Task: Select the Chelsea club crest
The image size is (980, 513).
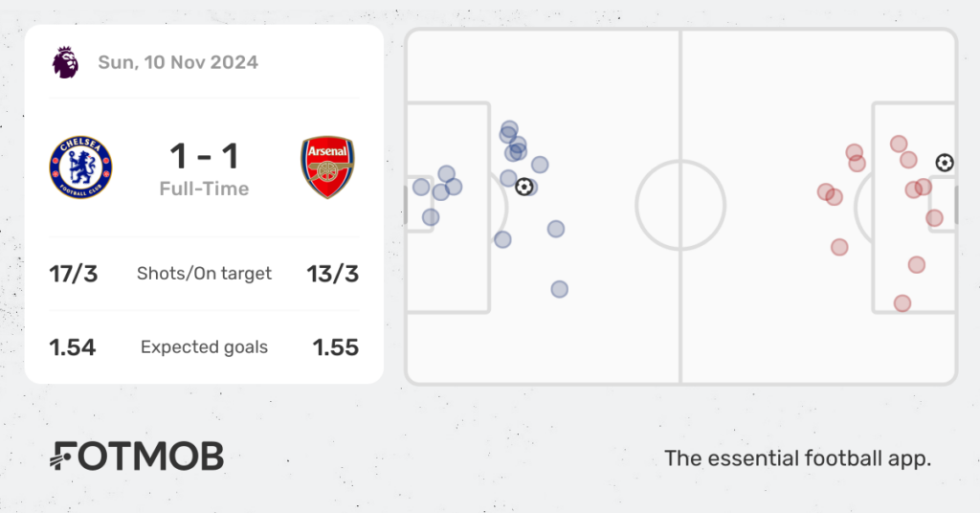Action: click(x=80, y=167)
